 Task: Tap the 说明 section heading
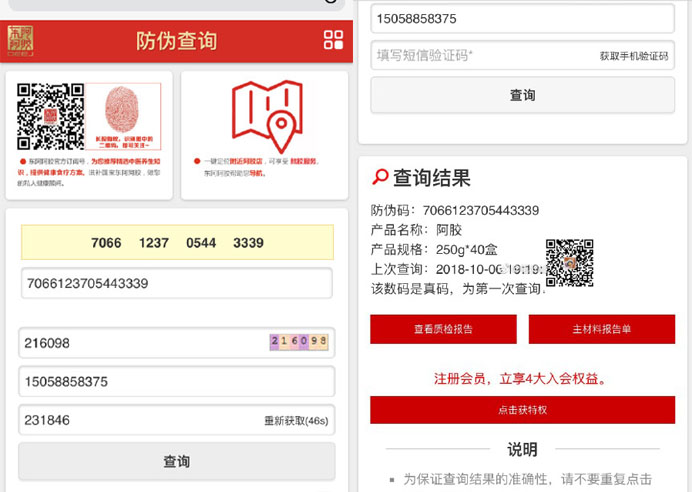pos(523,449)
